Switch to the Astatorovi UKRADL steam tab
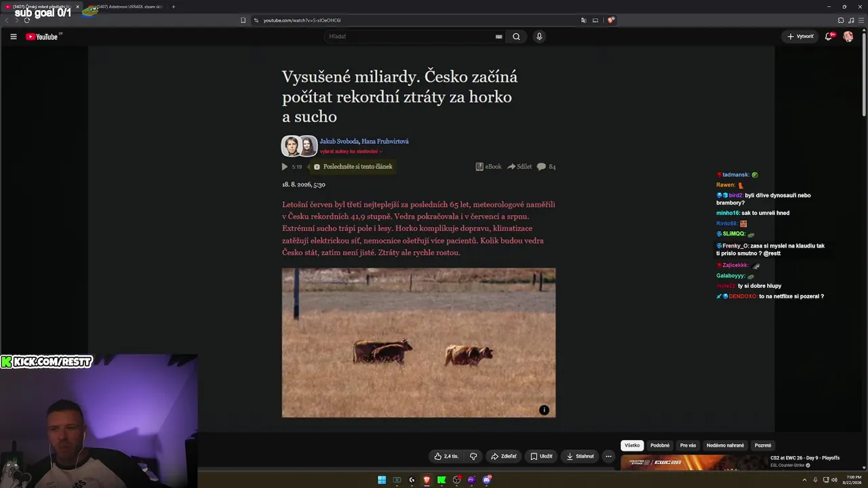This screenshot has height=488, width=868. click(x=125, y=7)
